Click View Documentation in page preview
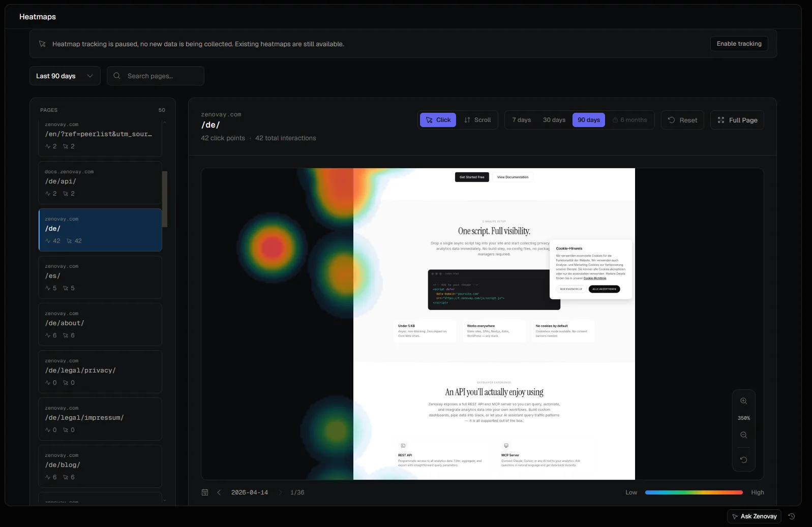 [x=513, y=177]
